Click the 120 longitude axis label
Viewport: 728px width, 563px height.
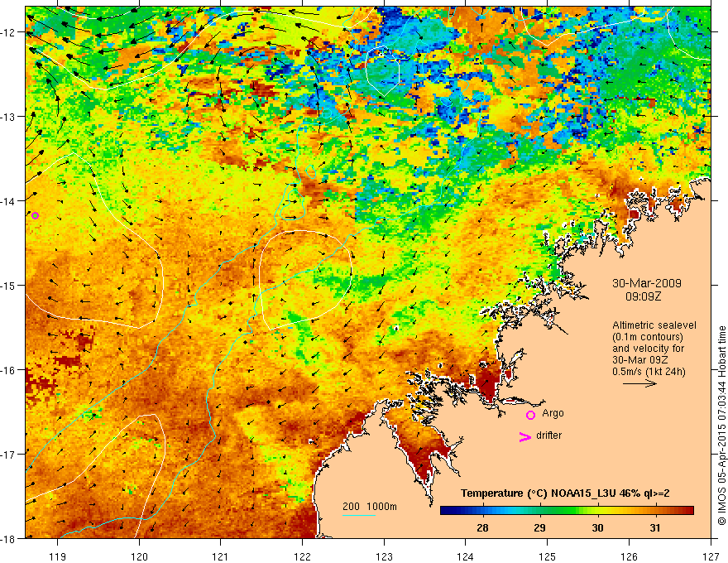tap(139, 556)
